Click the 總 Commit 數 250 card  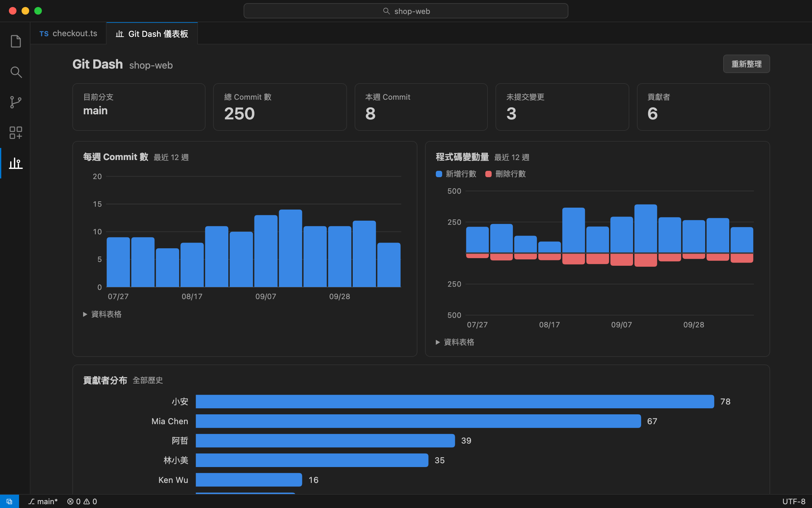point(280,107)
